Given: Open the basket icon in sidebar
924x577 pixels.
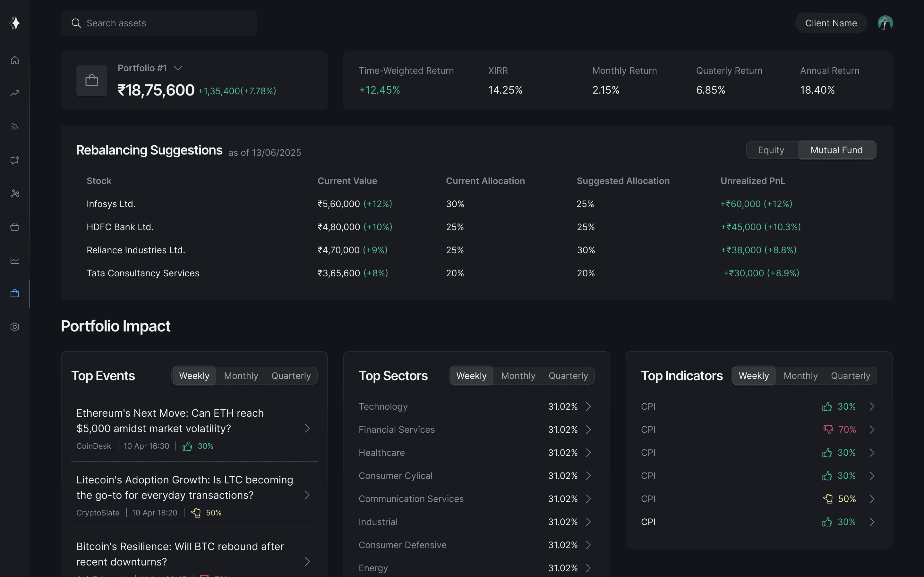Looking at the screenshot, I should point(14,227).
